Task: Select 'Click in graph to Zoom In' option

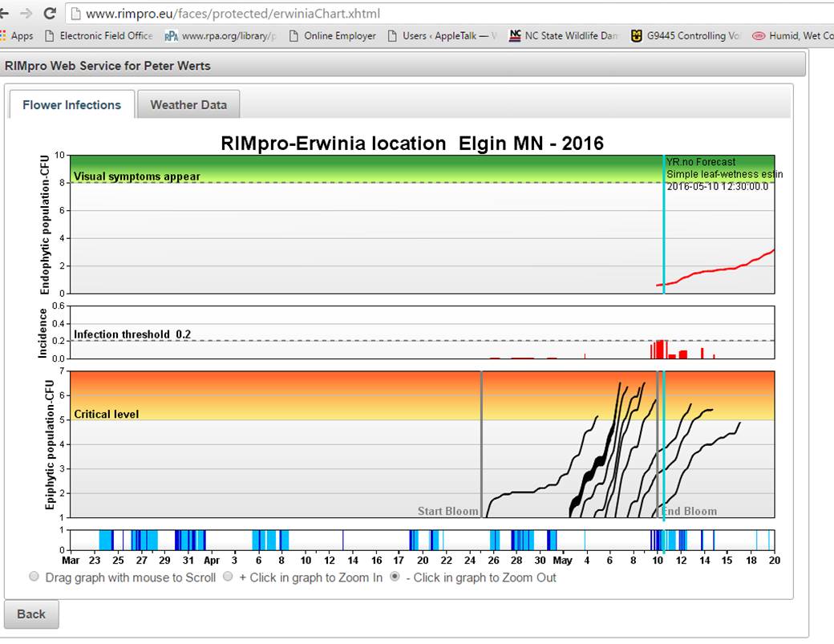Action: (228, 577)
